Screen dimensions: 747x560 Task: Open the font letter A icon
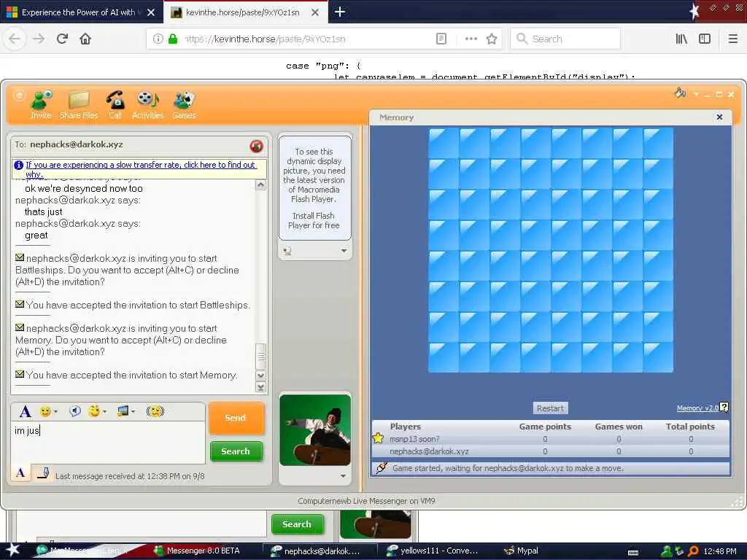26,411
